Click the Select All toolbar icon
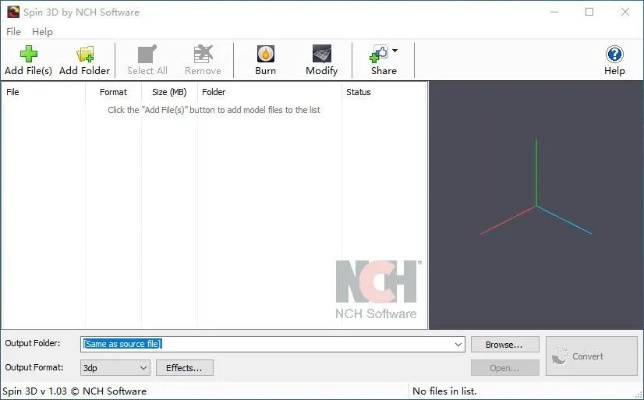The width and height of the screenshot is (644, 400). [147, 55]
